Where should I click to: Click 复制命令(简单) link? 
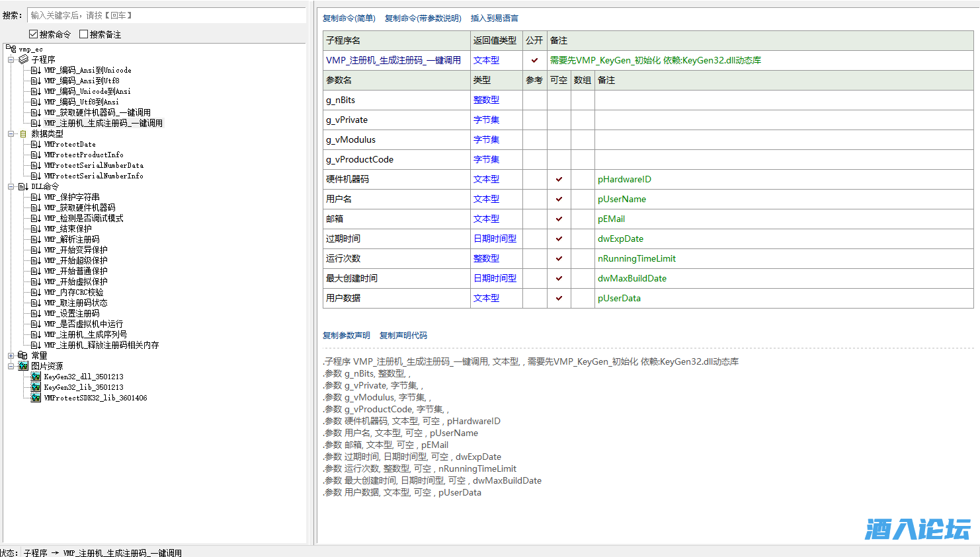click(348, 19)
